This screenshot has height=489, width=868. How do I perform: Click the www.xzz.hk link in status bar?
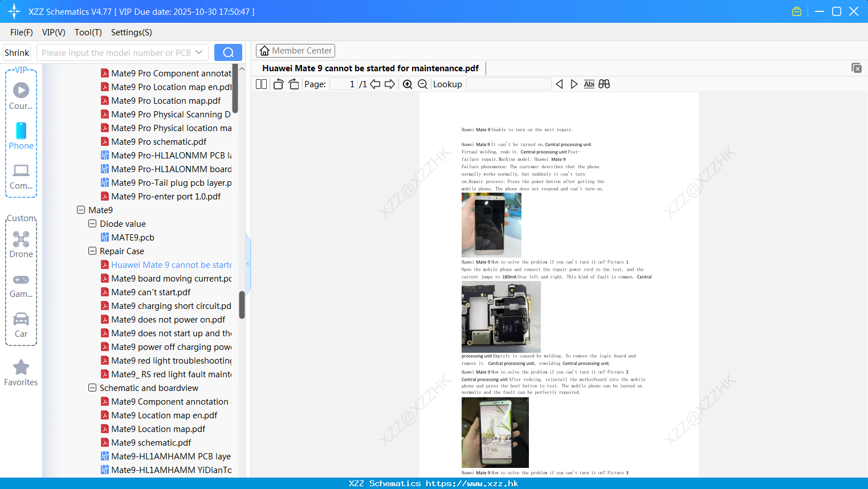[472, 483]
